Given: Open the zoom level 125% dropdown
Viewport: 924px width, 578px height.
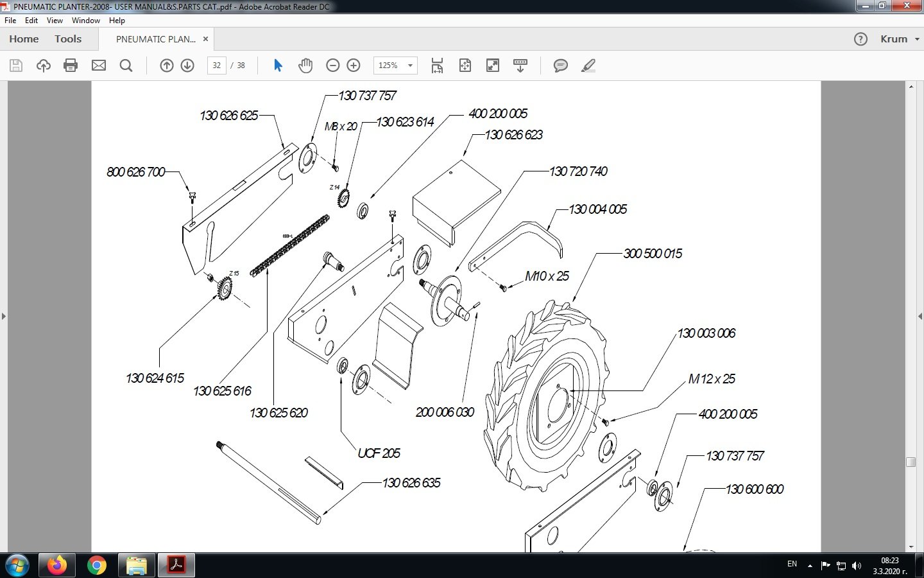Looking at the screenshot, I should click(410, 66).
